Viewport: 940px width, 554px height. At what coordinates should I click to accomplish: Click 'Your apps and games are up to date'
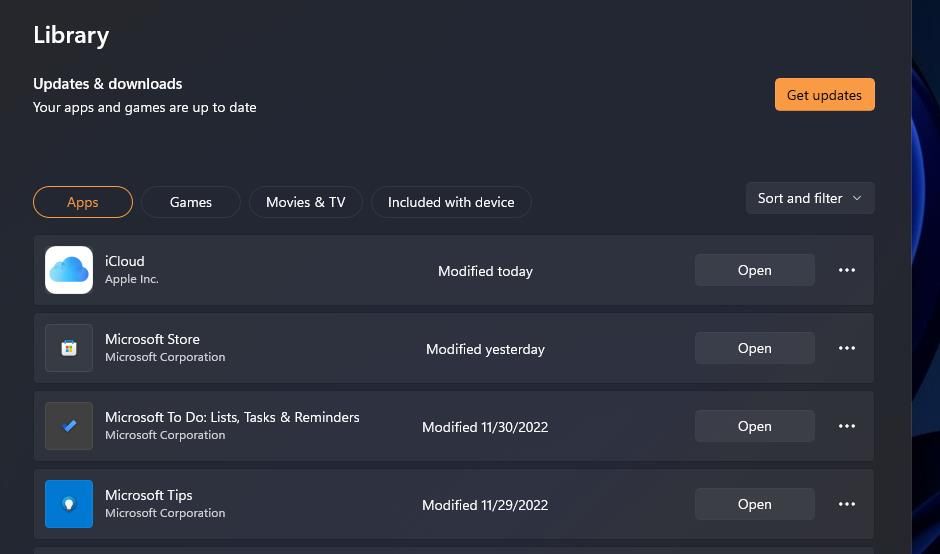[x=144, y=108]
